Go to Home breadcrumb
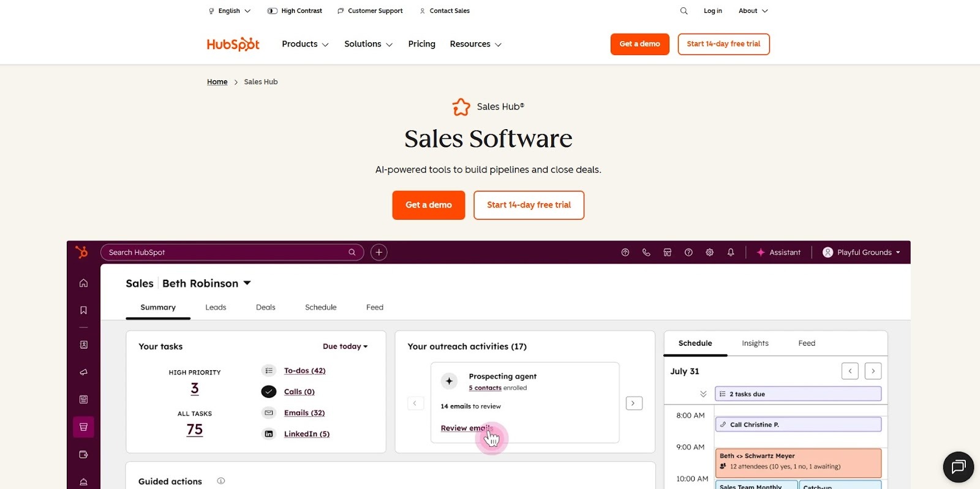This screenshot has height=489, width=980. pos(217,82)
